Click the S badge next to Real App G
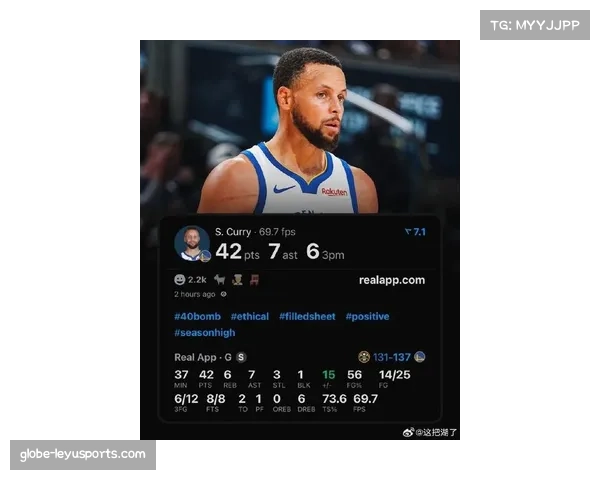This screenshot has width=600, height=480. point(241,357)
